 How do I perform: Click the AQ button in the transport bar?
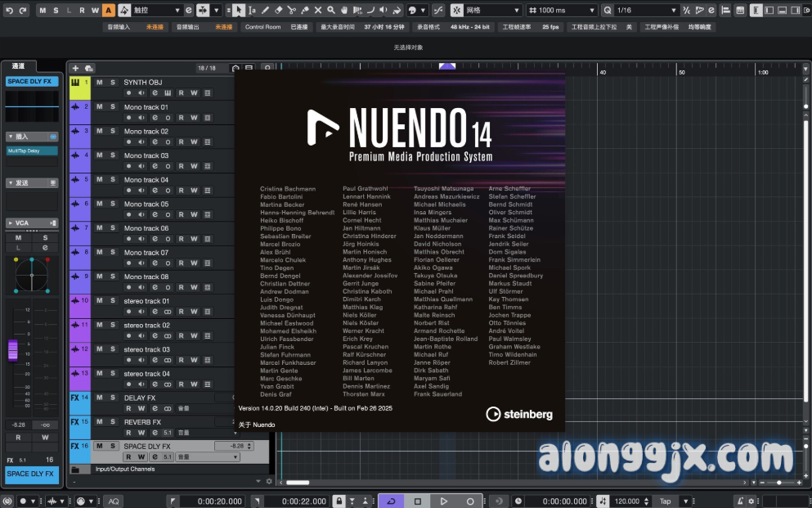(113, 501)
